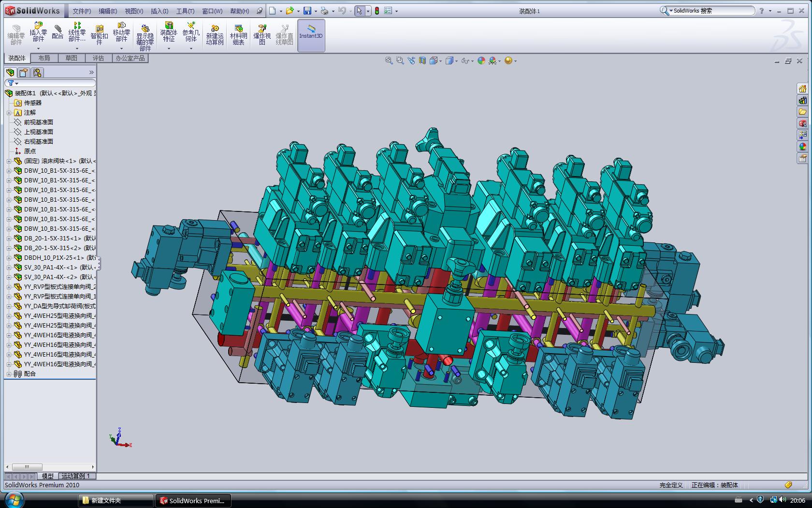Open File Explorer folder task pane icon

coord(802,112)
